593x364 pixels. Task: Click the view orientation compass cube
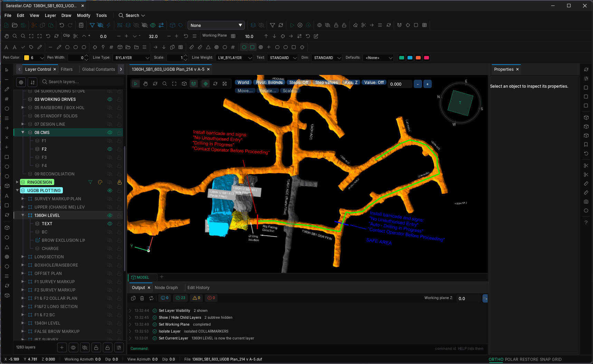click(460, 103)
